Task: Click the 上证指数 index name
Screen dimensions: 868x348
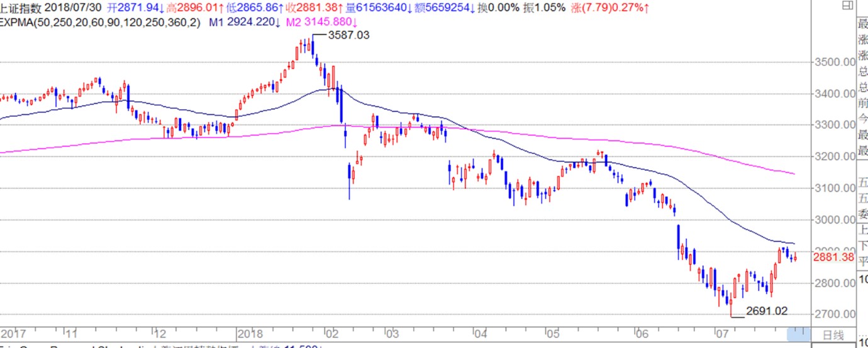Action: tap(21, 8)
